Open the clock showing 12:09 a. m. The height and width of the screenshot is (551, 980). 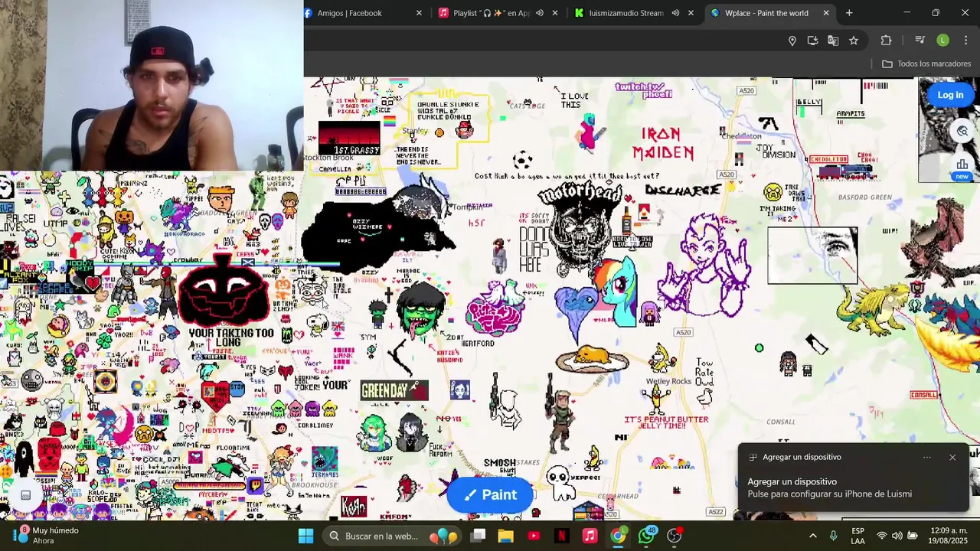pyautogui.click(x=948, y=536)
